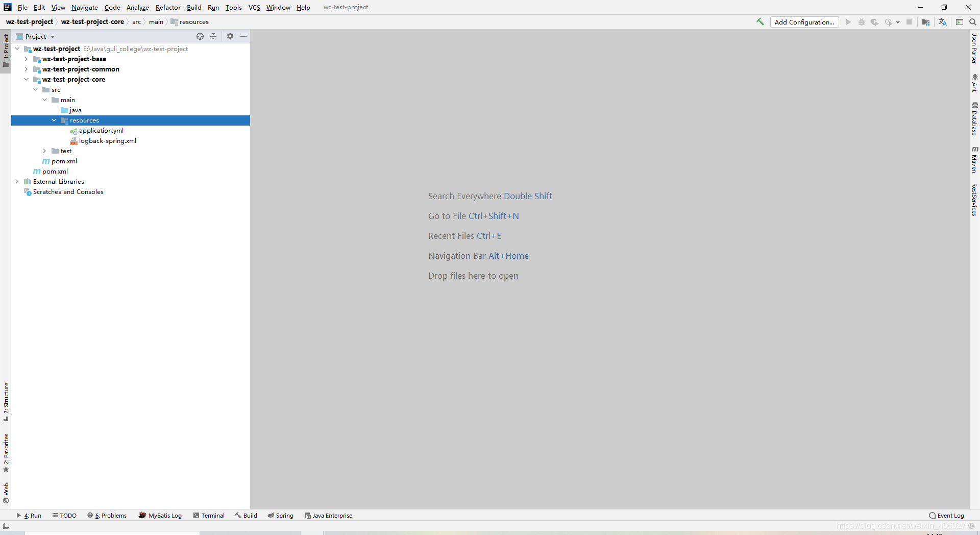This screenshot has width=980, height=535.
Task: Open the RestServices side tool window
Action: tap(974, 200)
